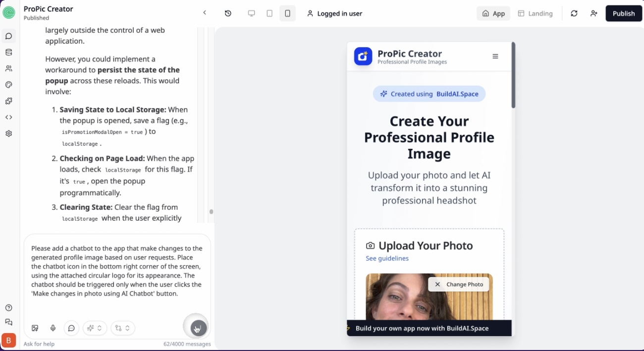Image resolution: width=644 pixels, height=351 pixels.
Task: Click the Publish button
Action: (x=623, y=13)
